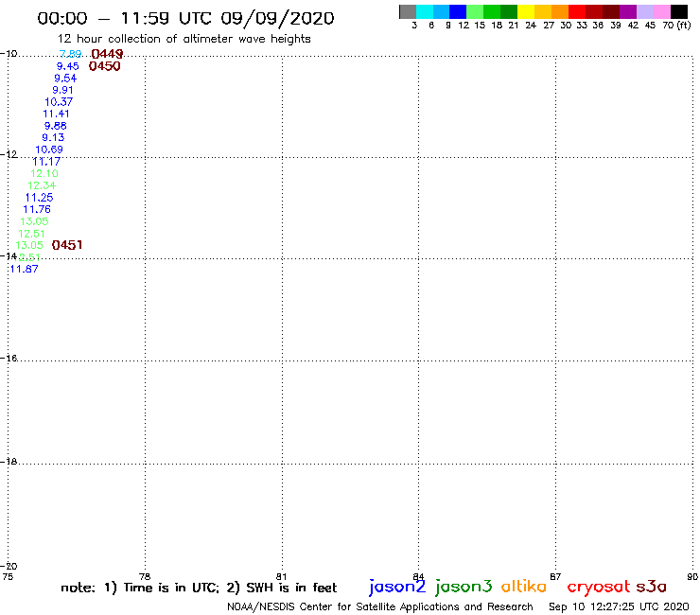This screenshot has height=615, width=700.
Task: Click the NOAA/NESDIS Center credit text
Action: click(x=380, y=606)
